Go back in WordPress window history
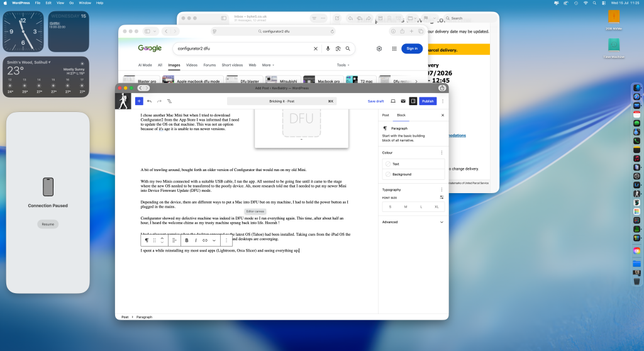The image size is (644, 351). click(x=140, y=88)
